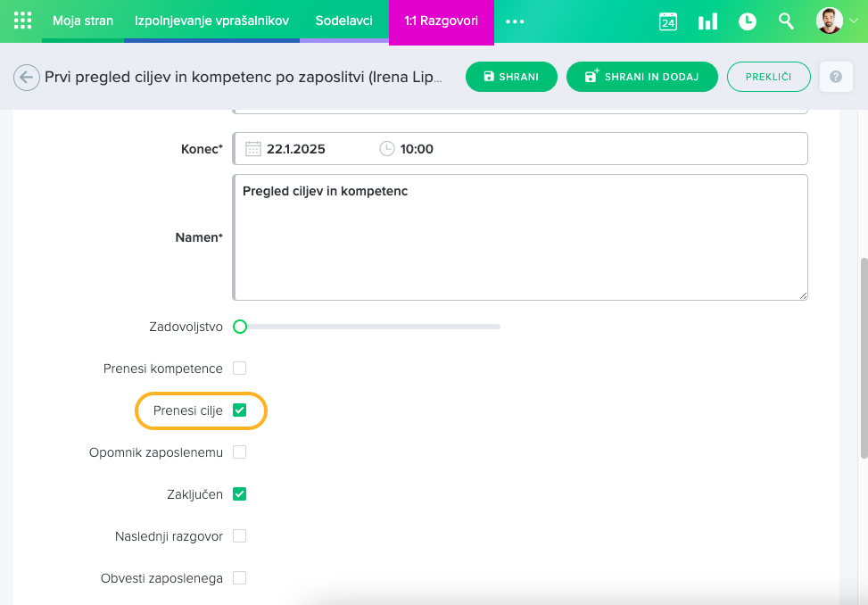Image resolution: width=868 pixels, height=605 pixels.
Task: Click the search magnifier icon
Action: 786,21
